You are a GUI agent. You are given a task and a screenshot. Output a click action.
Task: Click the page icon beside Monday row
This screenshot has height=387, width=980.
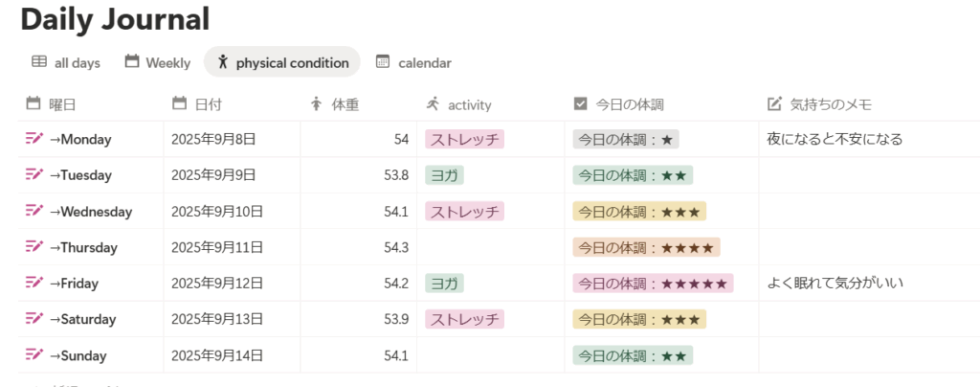(34, 139)
